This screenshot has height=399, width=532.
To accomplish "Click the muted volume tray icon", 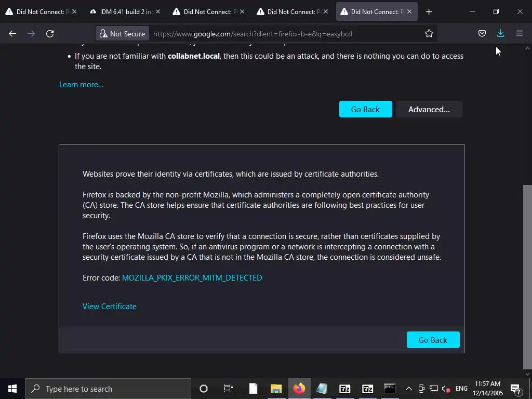I will tap(446, 389).
